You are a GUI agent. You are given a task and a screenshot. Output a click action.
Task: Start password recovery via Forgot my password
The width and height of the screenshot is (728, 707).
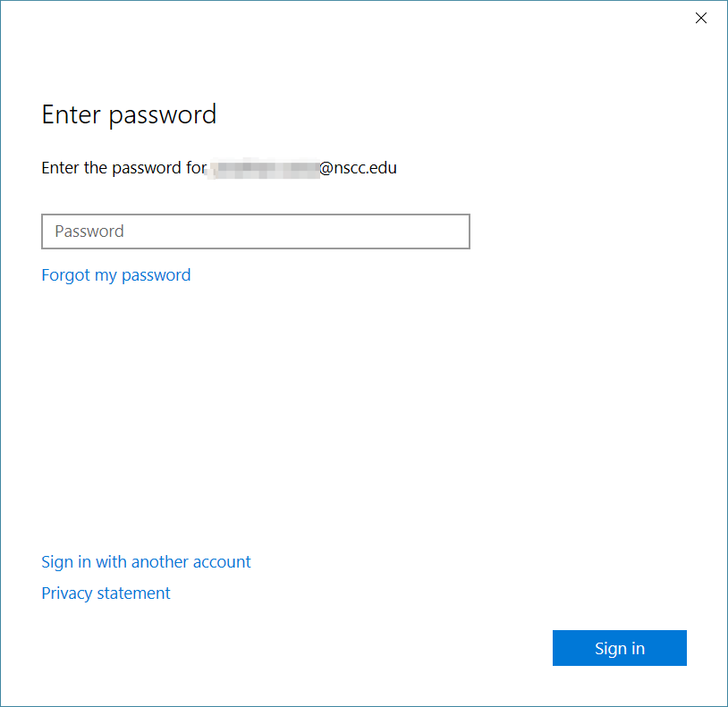[116, 275]
